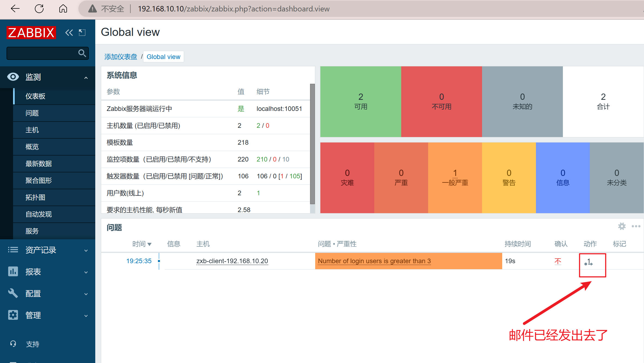Go to browser home page icon
The height and width of the screenshot is (363, 644).
[63, 9]
